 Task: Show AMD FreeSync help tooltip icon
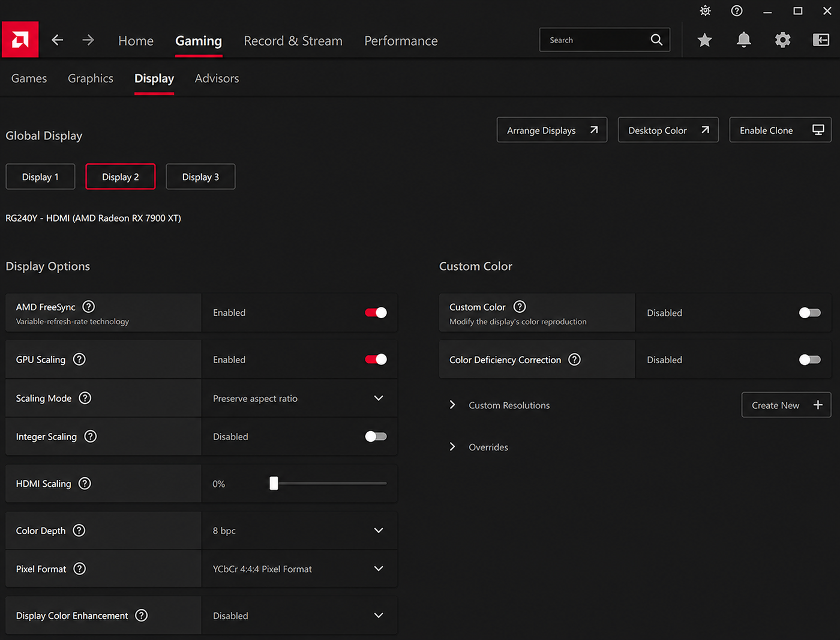pos(89,307)
